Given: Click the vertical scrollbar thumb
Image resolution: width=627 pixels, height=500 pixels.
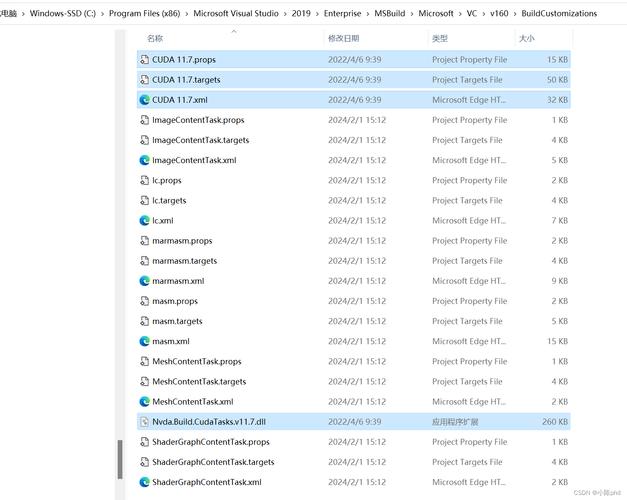Looking at the screenshot, I should click(x=120, y=459).
